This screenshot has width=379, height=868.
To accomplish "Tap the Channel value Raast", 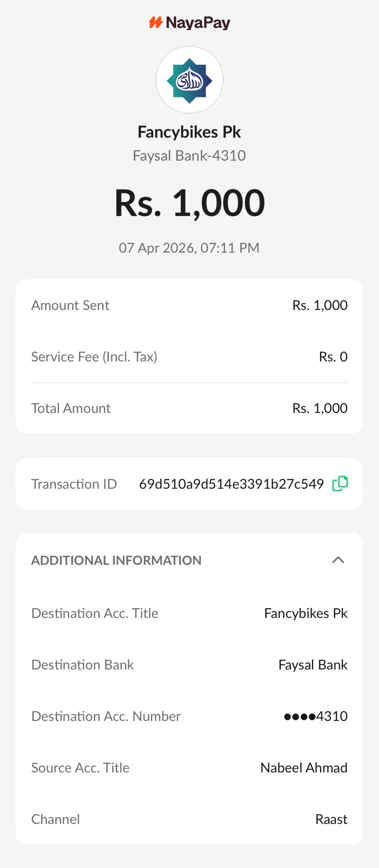I will pyautogui.click(x=331, y=820).
